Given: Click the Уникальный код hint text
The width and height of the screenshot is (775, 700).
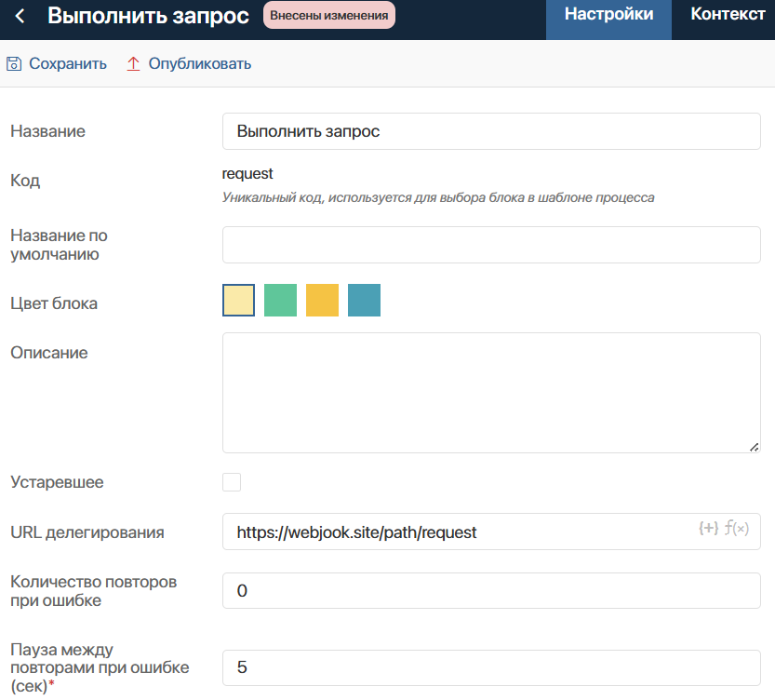Looking at the screenshot, I should [438, 197].
